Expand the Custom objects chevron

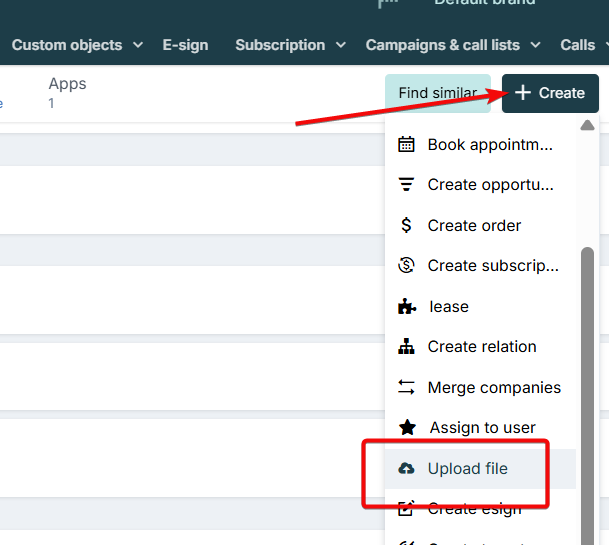coord(138,45)
